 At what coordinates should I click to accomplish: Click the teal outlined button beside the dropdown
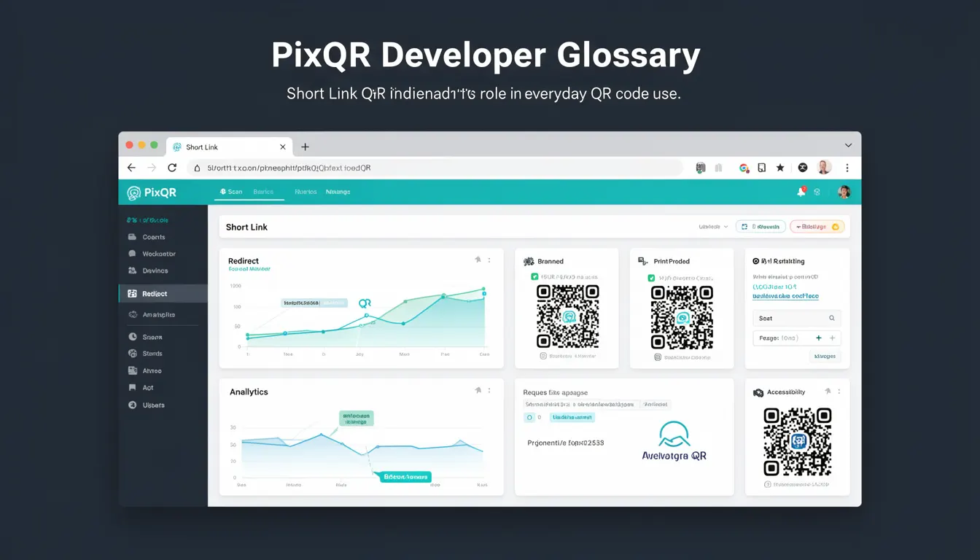761,227
